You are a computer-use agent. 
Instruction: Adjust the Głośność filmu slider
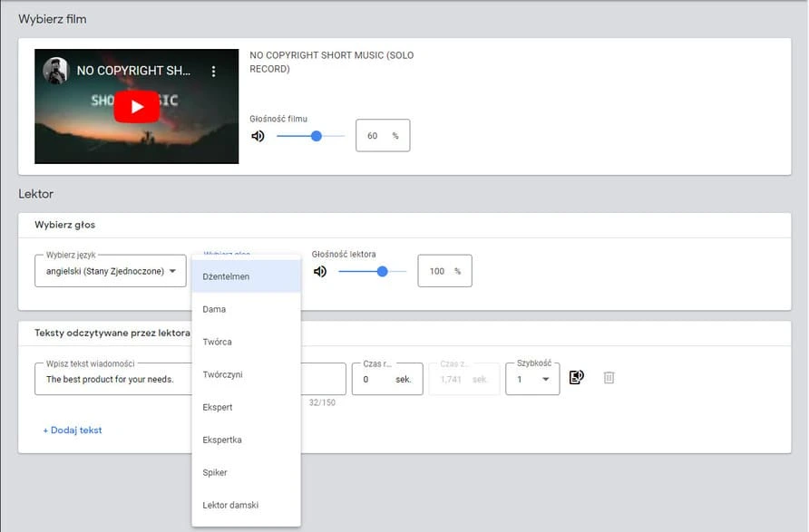tap(316, 136)
